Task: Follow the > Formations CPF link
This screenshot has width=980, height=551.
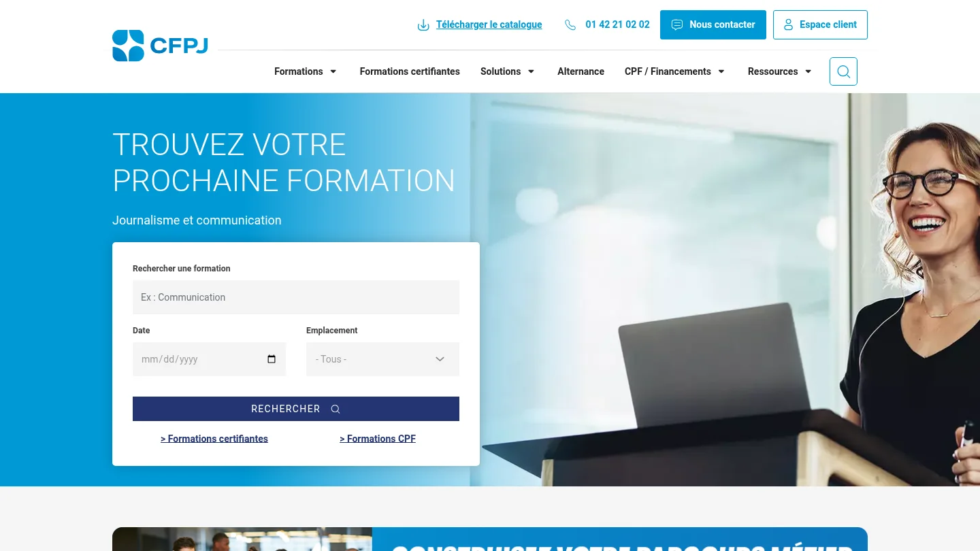Action: [x=378, y=439]
